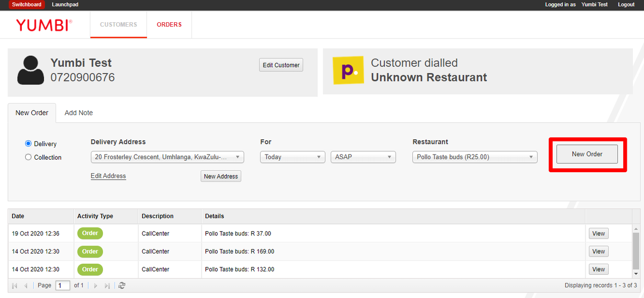Select the Collection radio option

[28, 157]
